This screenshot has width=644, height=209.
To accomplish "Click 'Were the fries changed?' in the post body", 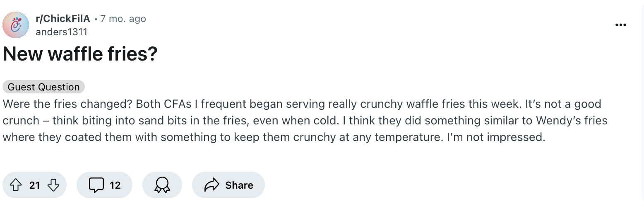I will point(67,104).
